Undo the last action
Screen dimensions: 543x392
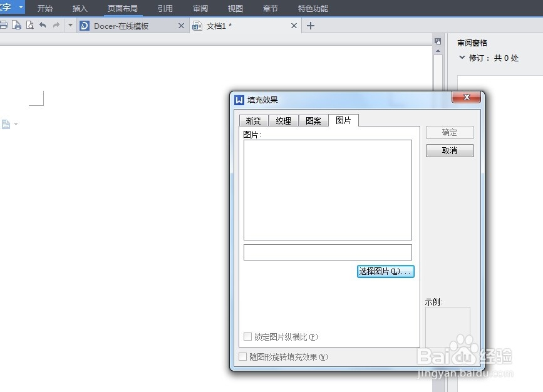pos(43,25)
